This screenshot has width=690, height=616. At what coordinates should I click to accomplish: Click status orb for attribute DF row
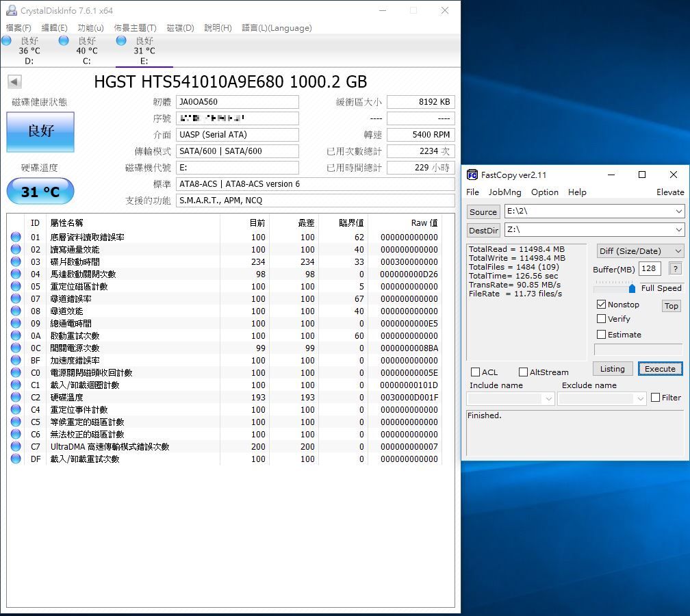(x=16, y=459)
